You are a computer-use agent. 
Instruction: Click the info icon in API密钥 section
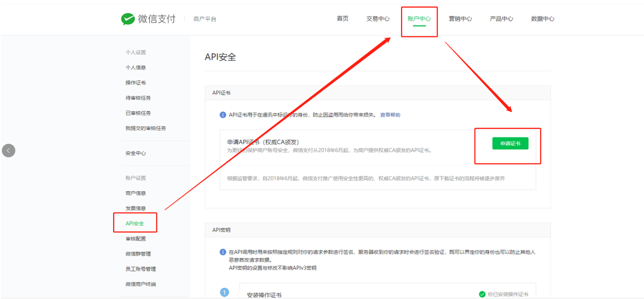(223, 252)
